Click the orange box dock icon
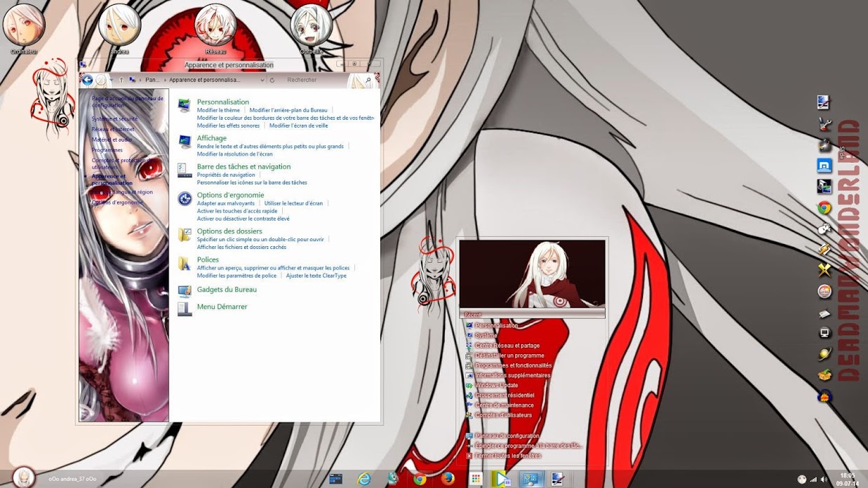Screen dimensions: 868x488 point(824,375)
